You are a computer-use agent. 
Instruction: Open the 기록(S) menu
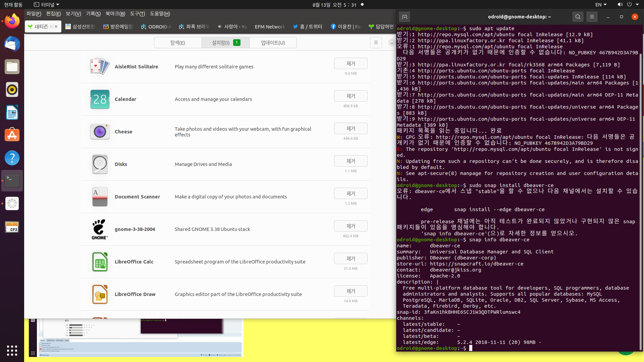[x=93, y=14]
